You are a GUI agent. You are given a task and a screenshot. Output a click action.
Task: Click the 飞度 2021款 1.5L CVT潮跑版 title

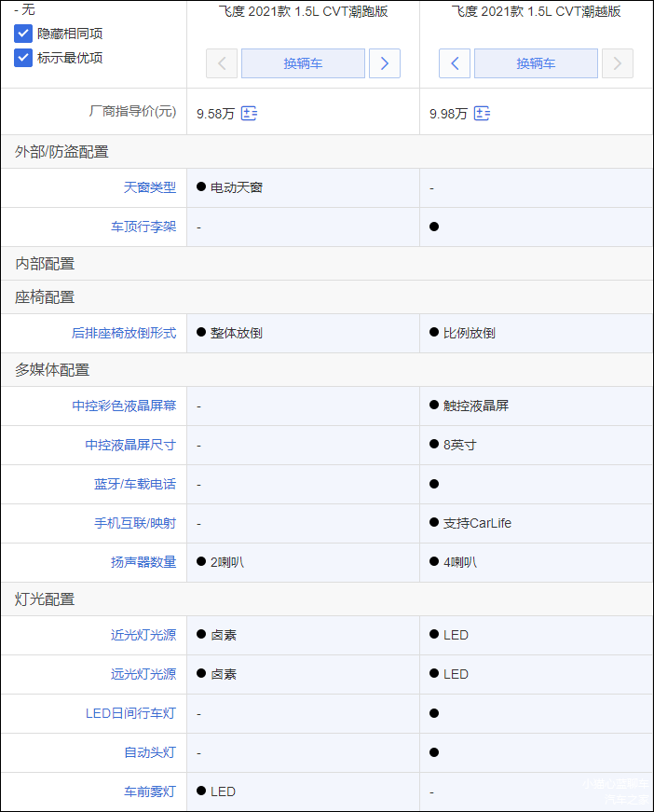click(303, 12)
